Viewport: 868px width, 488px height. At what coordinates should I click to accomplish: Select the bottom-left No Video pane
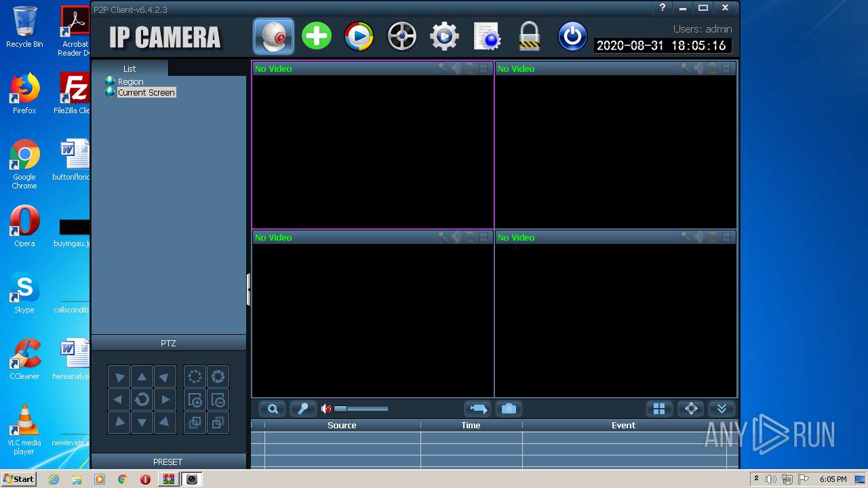coord(372,313)
